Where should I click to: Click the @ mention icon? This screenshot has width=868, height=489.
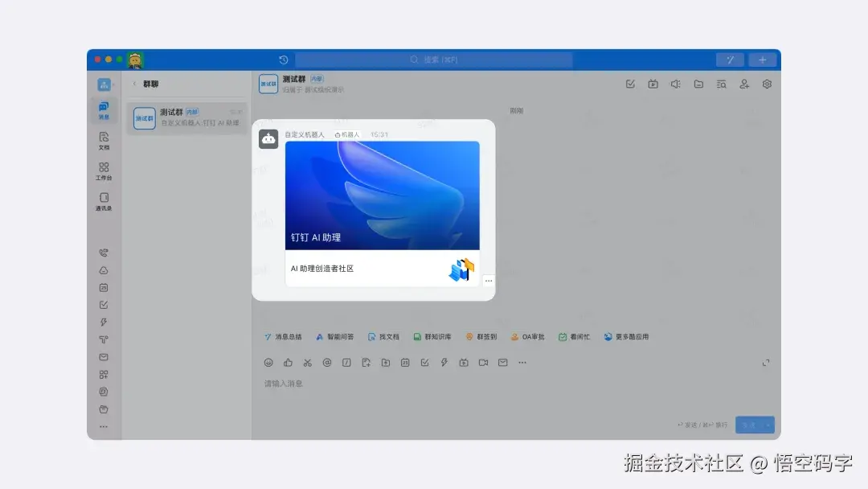pos(327,362)
